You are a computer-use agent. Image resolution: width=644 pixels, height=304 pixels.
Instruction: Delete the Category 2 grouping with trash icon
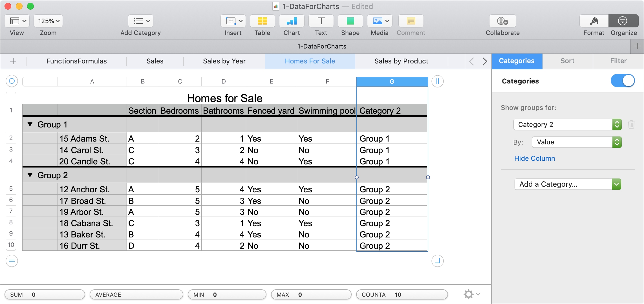pos(631,124)
